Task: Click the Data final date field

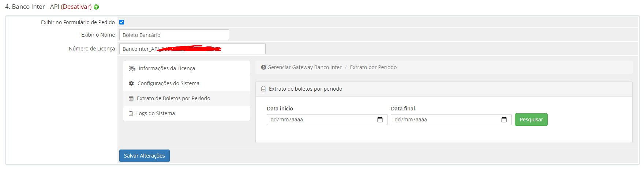Action: [x=451, y=120]
